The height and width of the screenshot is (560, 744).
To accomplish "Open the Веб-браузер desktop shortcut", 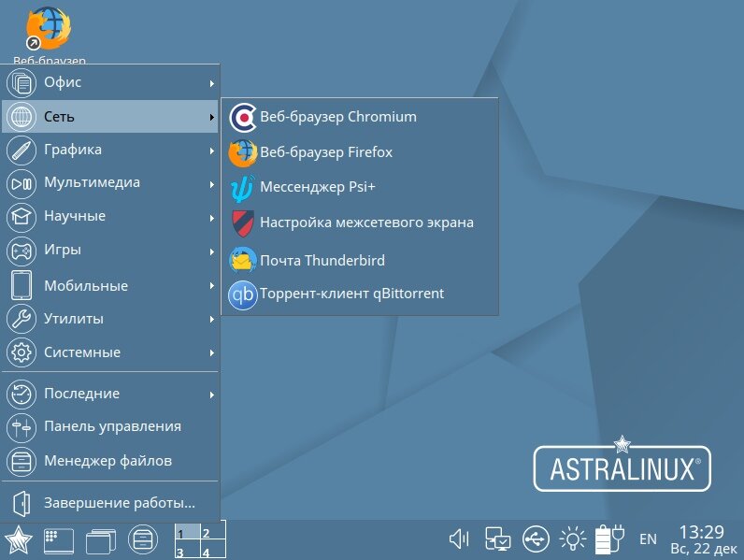I will coord(50,34).
